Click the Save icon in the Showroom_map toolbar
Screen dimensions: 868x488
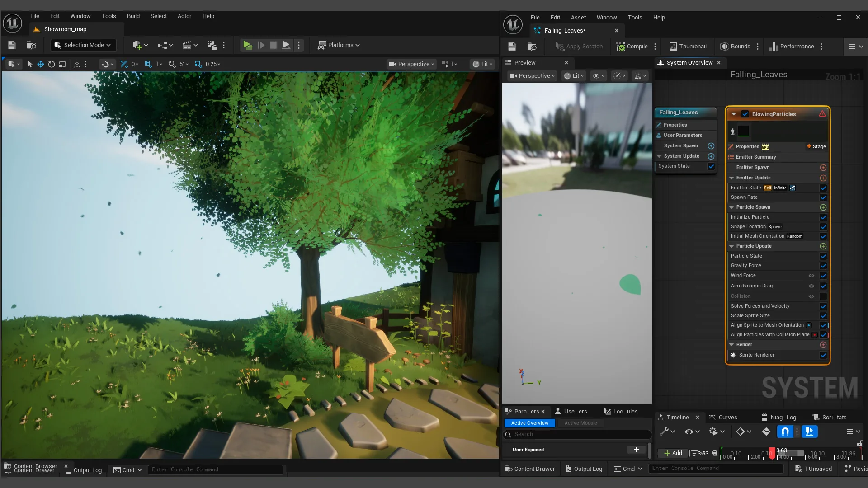point(12,45)
